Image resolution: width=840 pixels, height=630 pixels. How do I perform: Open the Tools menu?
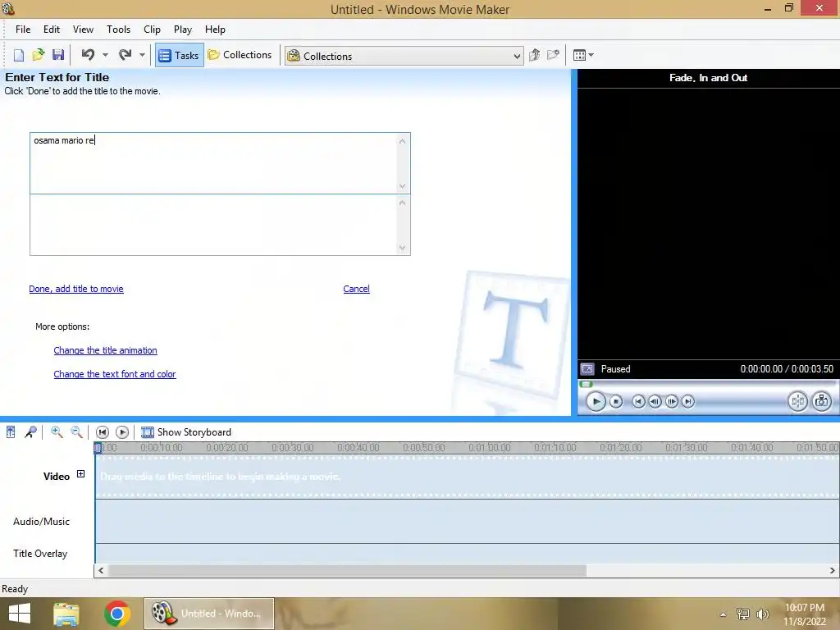pyautogui.click(x=118, y=30)
